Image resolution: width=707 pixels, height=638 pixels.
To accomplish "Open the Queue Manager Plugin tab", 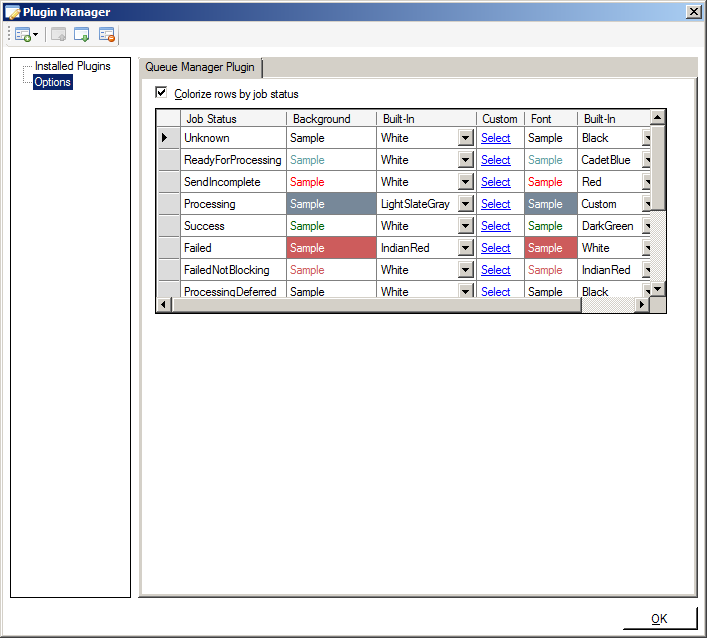I will click(x=200, y=67).
